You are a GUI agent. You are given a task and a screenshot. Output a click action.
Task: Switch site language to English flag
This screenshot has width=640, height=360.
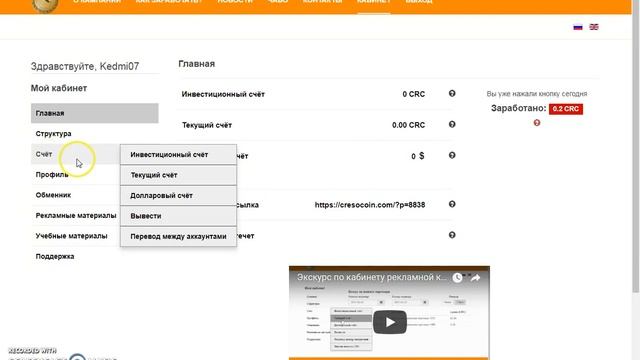coord(594,27)
